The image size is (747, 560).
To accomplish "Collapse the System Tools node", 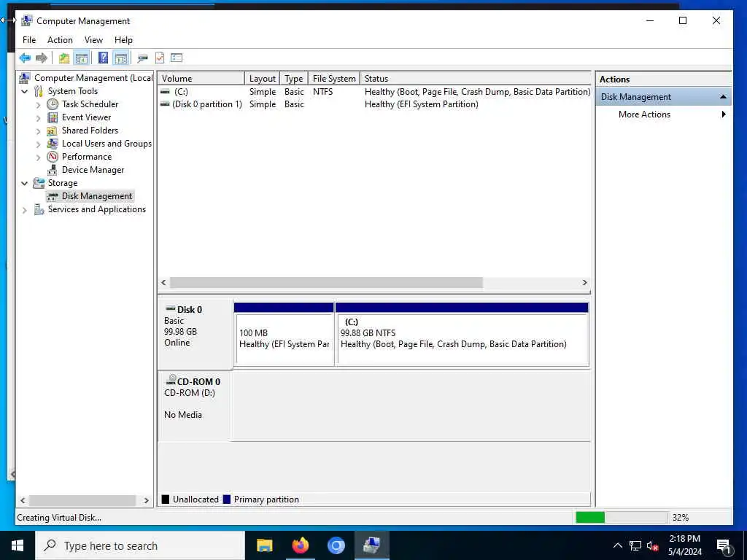I will pos(25,91).
